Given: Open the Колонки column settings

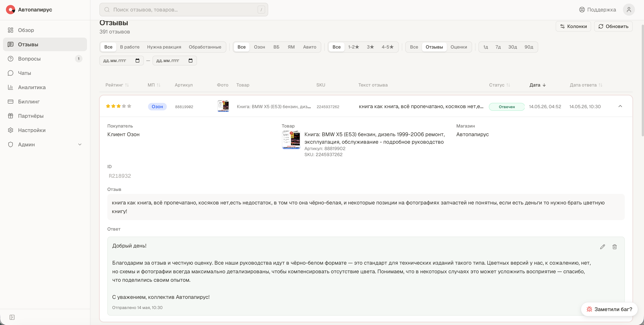Looking at the screenshot, I should [573, 26].
